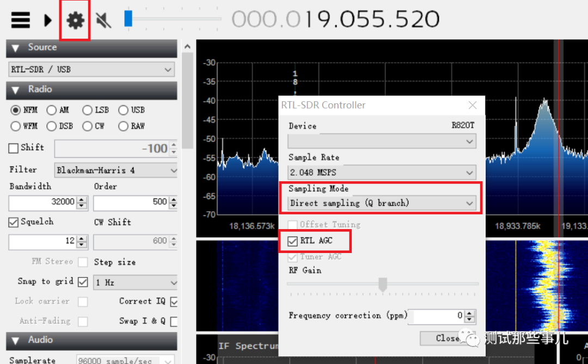588x364 pixels.
Task: Click the Frequency correction ppm field
Action: tap(437, 316)
